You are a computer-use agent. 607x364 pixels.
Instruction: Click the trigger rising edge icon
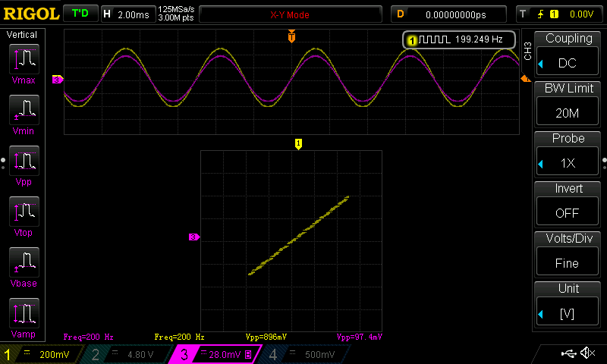pyautogui.click(x=540, y=14)
